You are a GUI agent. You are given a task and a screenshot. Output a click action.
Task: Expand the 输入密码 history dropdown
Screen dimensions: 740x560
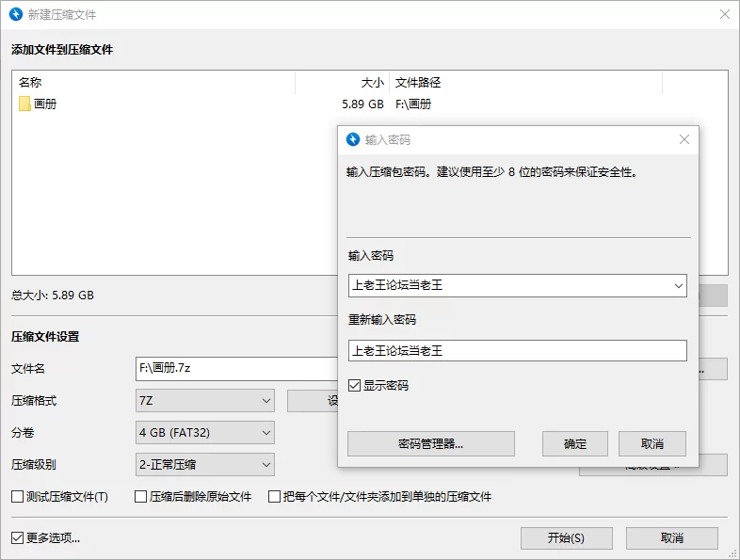tap(678, 285)
